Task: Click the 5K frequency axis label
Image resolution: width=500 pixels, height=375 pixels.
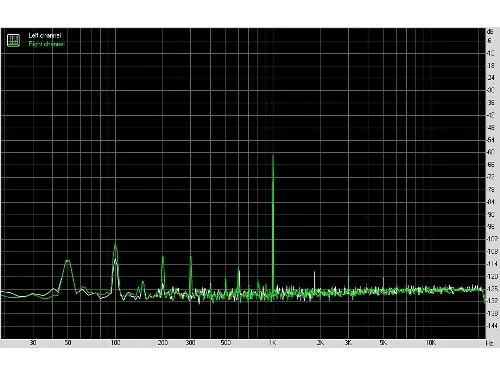Action: pos(383,343)
